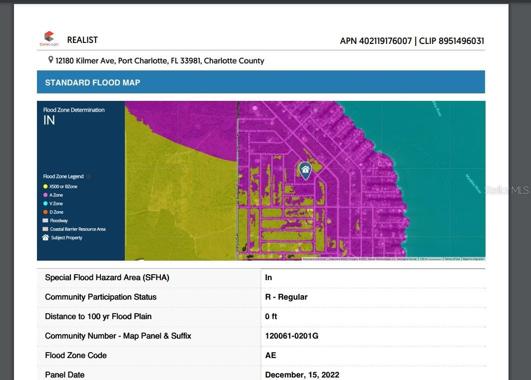Click the APN 402119176007 text
Image resolution: width=531 pixels, height=380 pixels.
[x=376, y=41]
